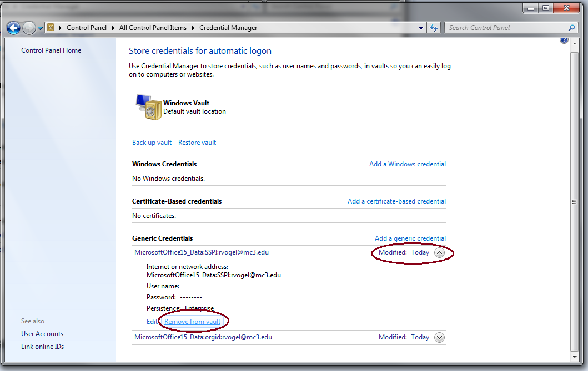The height and width of the screenshot is (371, 588).
Task: Collapse the SSPI credential details chevron
Action: pos(439,253)
